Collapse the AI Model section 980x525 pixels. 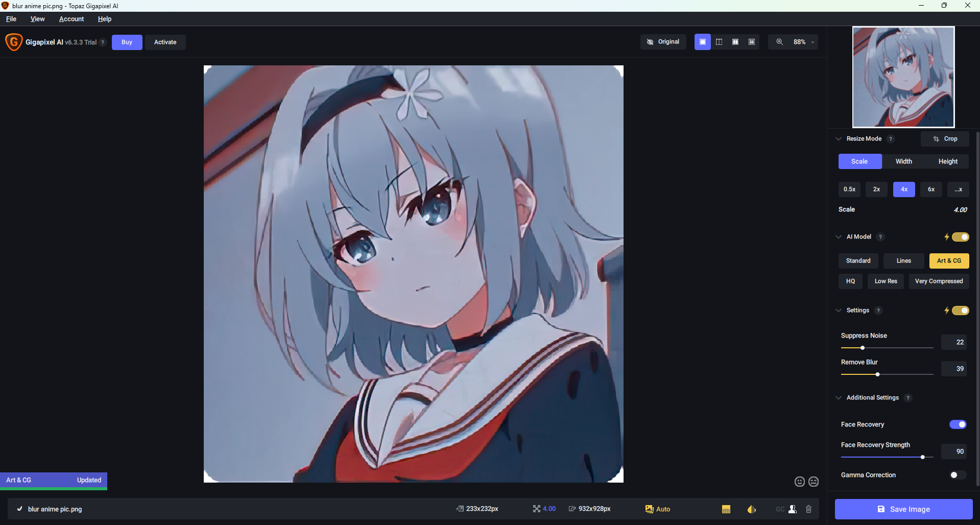(x=838, y=236)
